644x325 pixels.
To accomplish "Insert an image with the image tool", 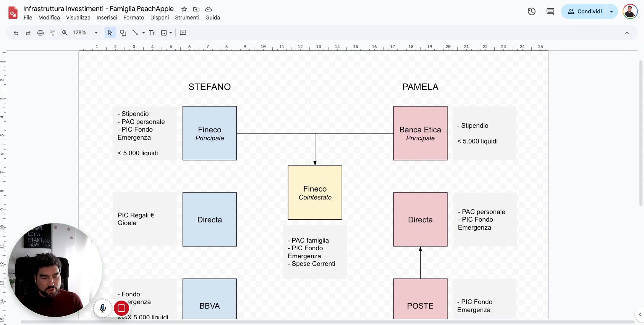I will coord(164,33).
